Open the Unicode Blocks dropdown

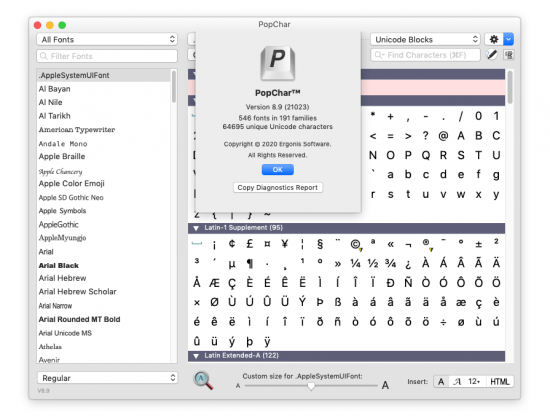click(x=425, y=39)
